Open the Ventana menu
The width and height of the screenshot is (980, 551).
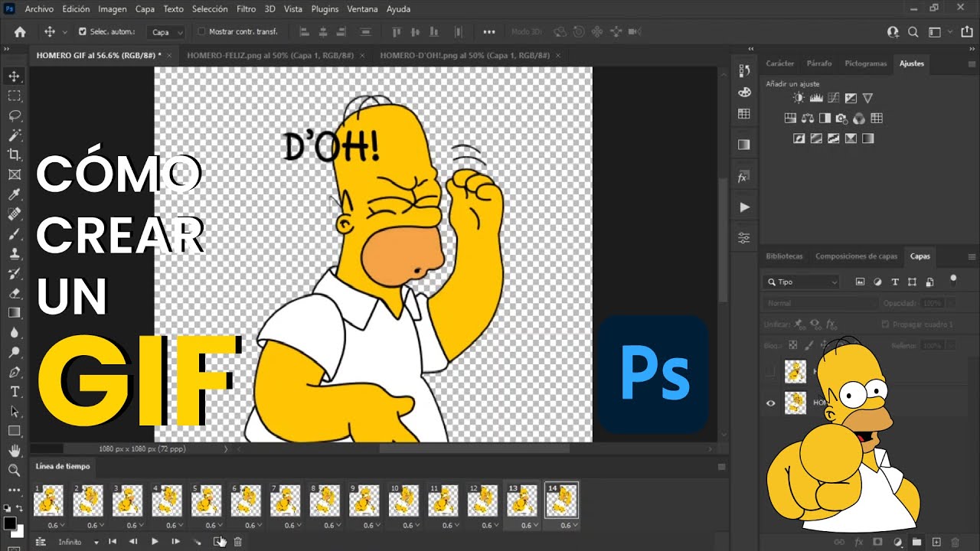point(362,9)
